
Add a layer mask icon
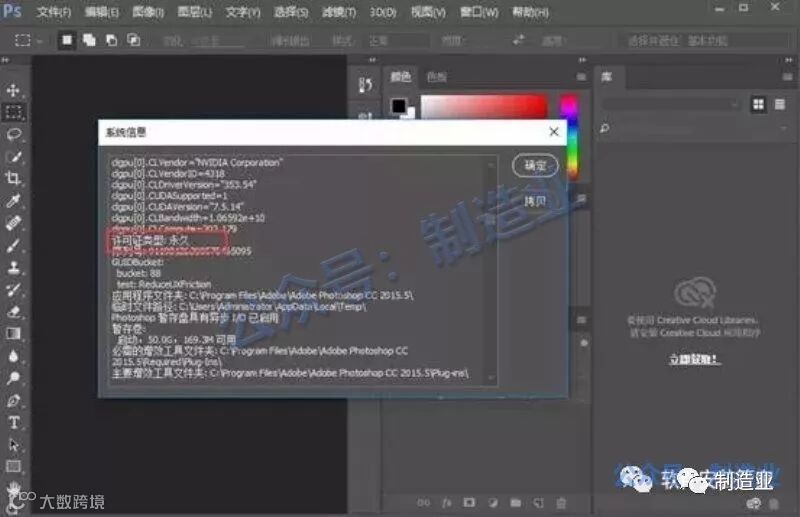[469, 503]
